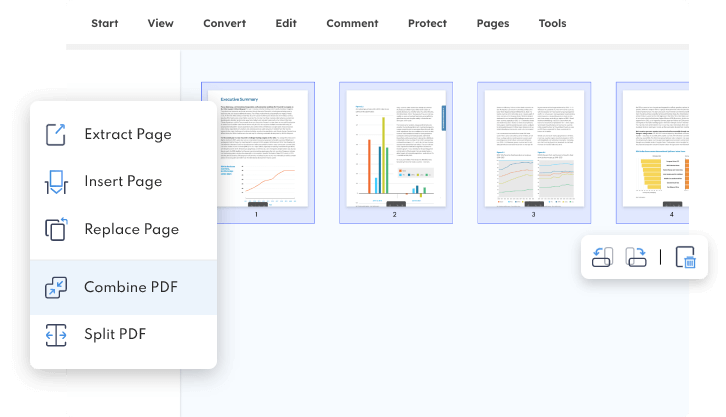This screenshot has width=726, height=417.
Task: Open the Convert tab
Action: click(x=224, y=23)
